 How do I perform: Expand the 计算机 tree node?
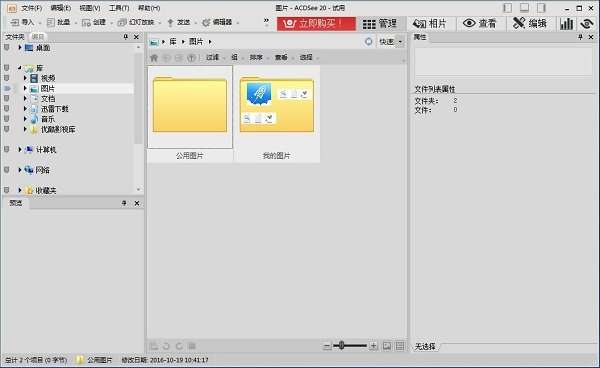click(x=20, y=150)
